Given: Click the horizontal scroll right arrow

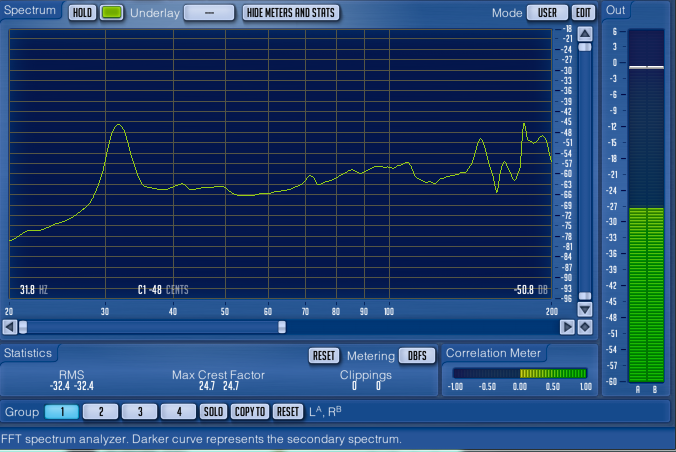Looking at the screenshot, I should click(x=567, y=327).
